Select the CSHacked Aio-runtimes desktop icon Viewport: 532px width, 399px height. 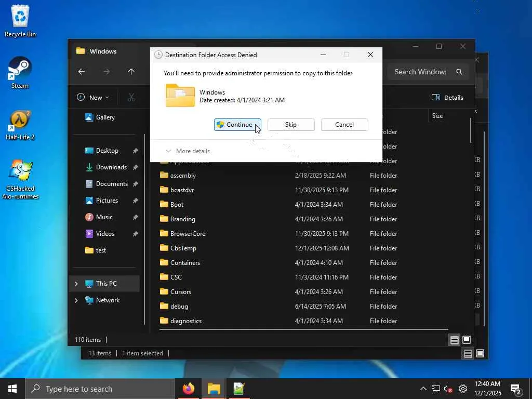coord(20,180)
